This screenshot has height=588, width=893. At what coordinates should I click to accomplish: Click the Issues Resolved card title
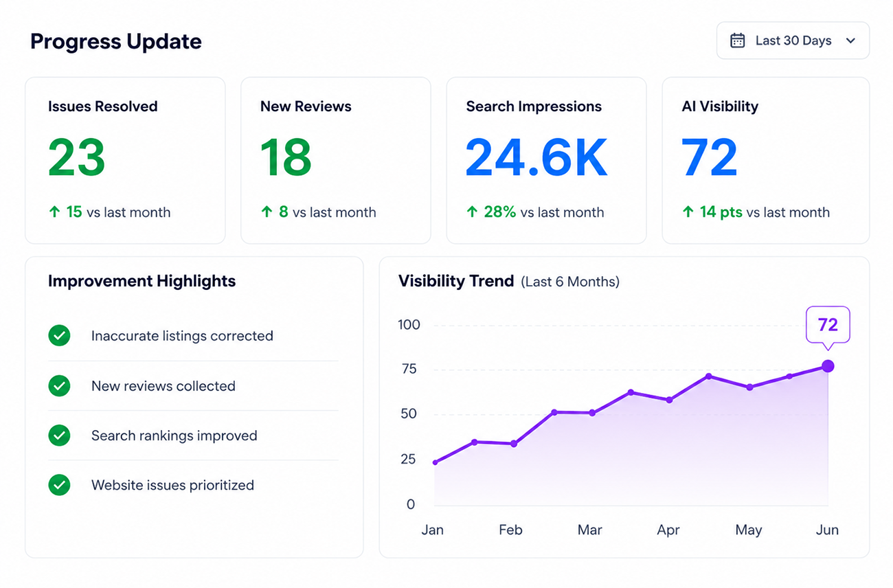pyautogui.click(x=103, y=106)
